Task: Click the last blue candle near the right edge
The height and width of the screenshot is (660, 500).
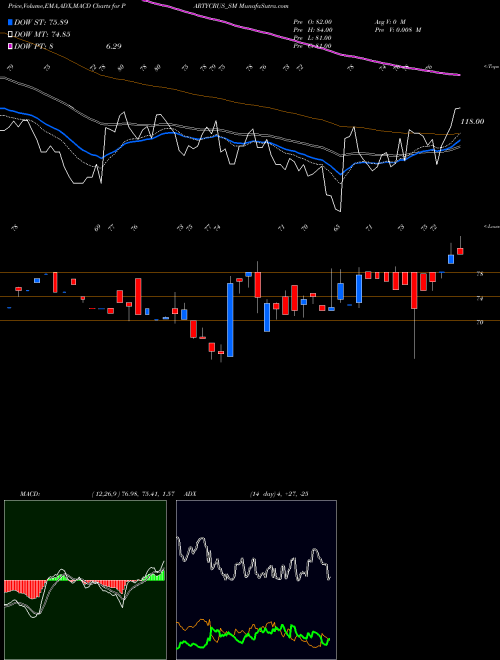Action: 451,259
